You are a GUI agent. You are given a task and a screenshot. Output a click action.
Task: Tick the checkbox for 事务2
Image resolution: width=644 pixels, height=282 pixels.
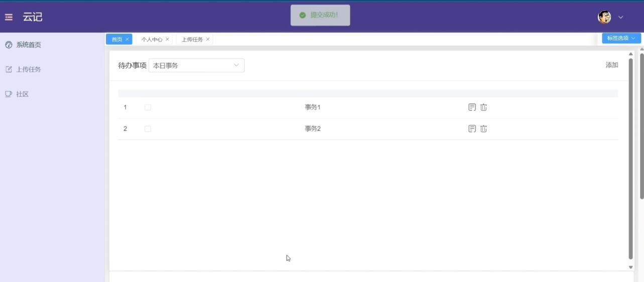[148, 129]
